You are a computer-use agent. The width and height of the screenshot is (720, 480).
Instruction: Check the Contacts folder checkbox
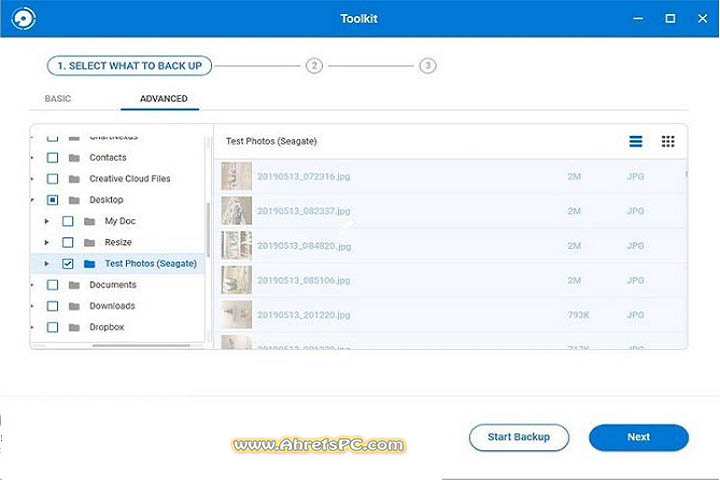(52, 158)
